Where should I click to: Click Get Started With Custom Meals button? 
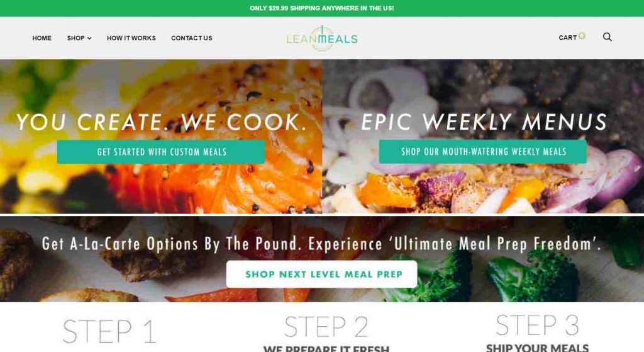(161, 152)
